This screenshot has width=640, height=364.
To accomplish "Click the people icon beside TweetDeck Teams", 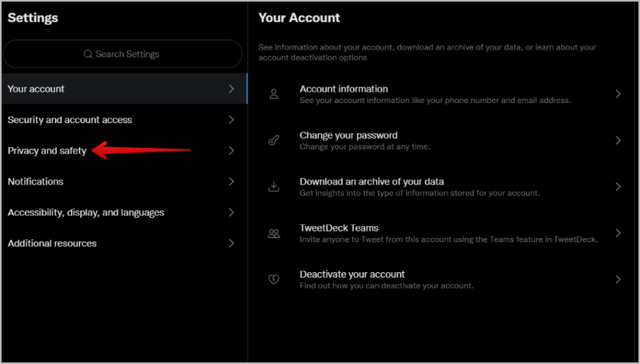I will coord(274,233).
